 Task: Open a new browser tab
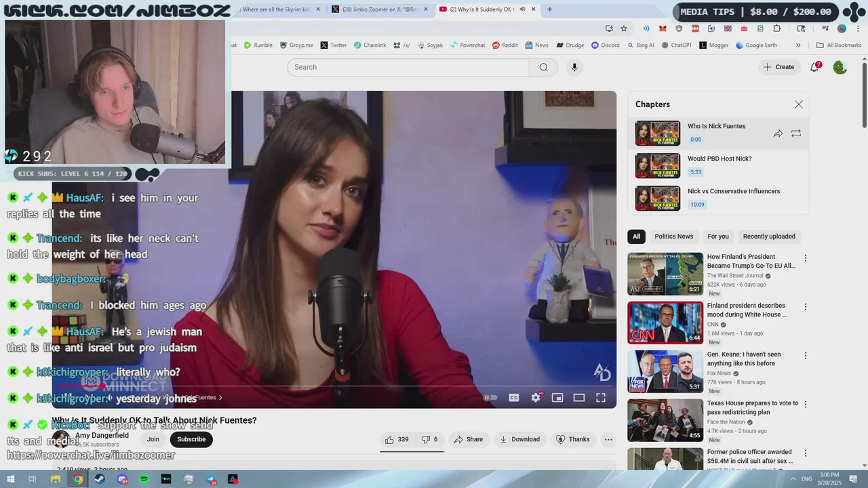(549, 9)
